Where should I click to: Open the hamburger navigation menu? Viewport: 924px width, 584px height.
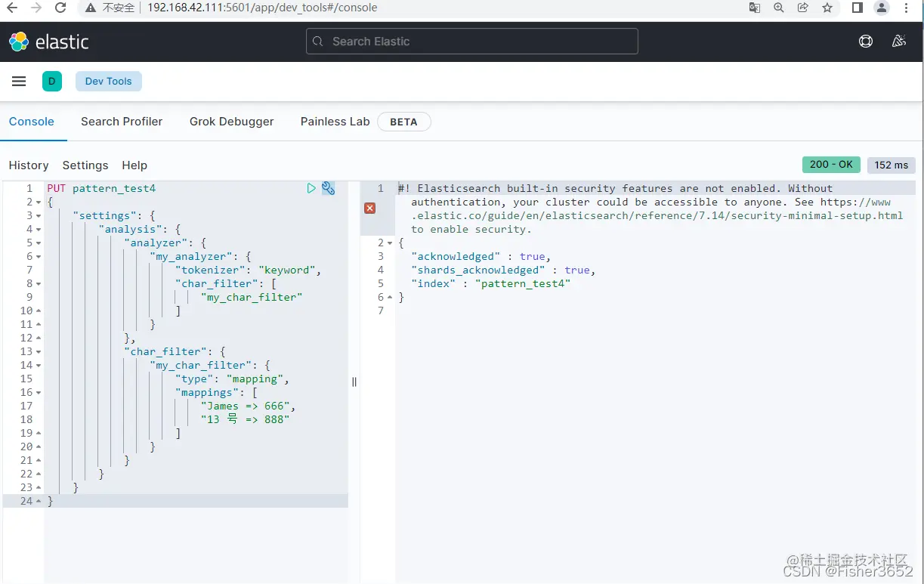[19, 82]
